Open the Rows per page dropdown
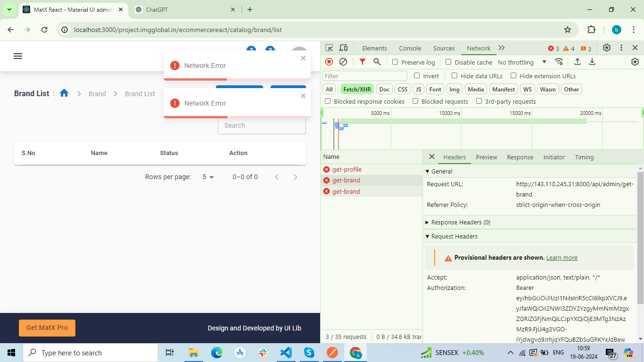 pyautogui.click(x=208, y=177)
